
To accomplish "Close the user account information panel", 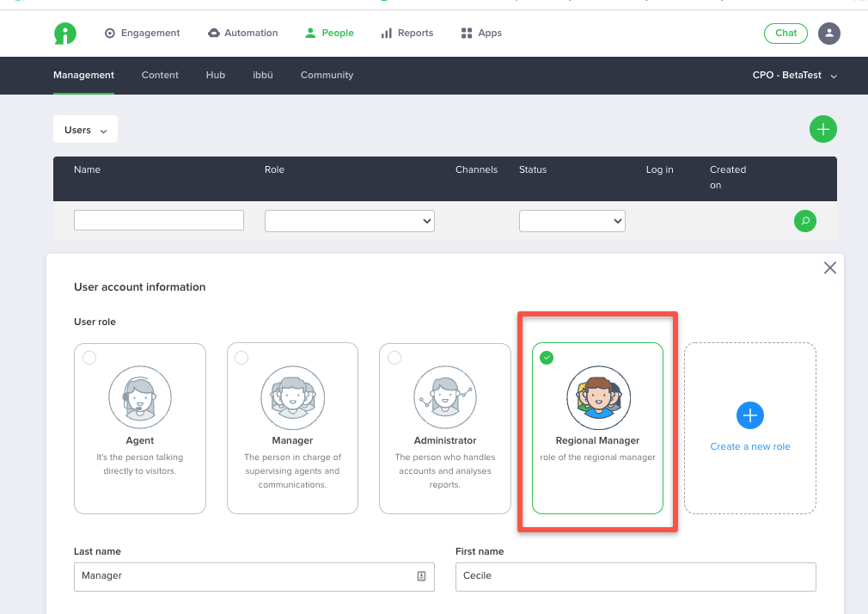I will pyautogui.click(x=830, y=268).
